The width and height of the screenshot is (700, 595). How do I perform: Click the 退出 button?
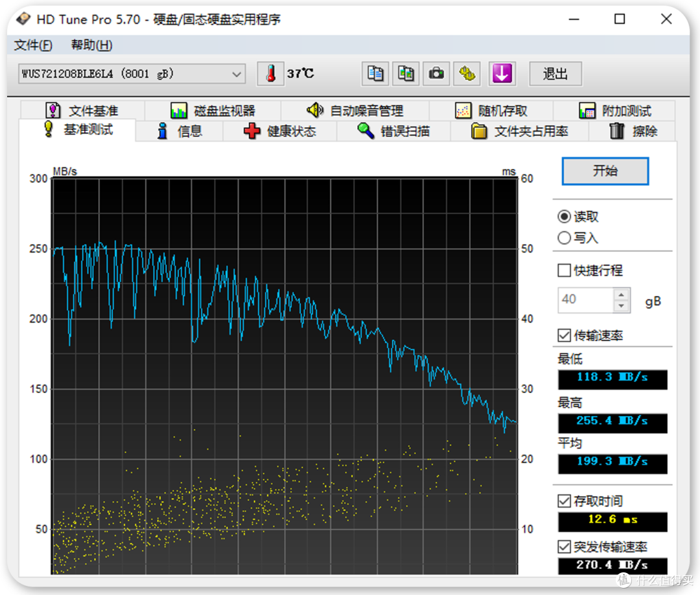[x=555, y=74]
